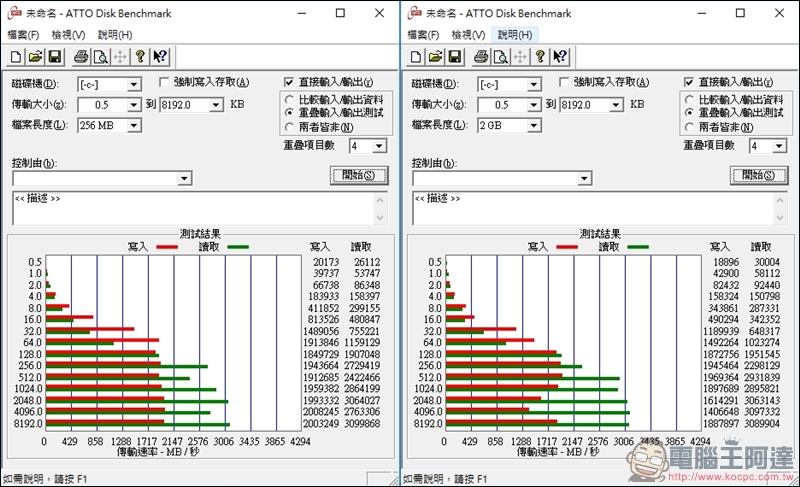Image resolution: width=800 pixels, height=487 pixels.
Task: Click read value 3099868 in left results
Action: (x=362, y=424)
